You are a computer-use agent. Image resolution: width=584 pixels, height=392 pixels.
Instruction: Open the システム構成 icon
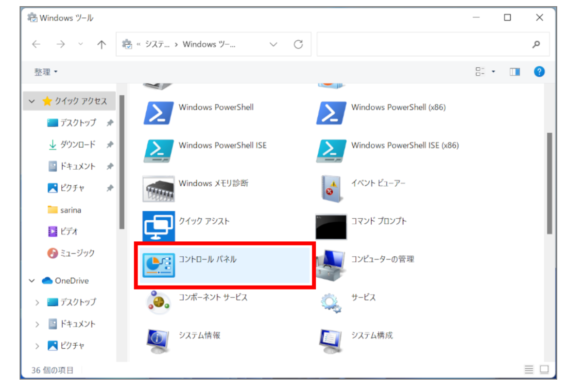point(331,341)
